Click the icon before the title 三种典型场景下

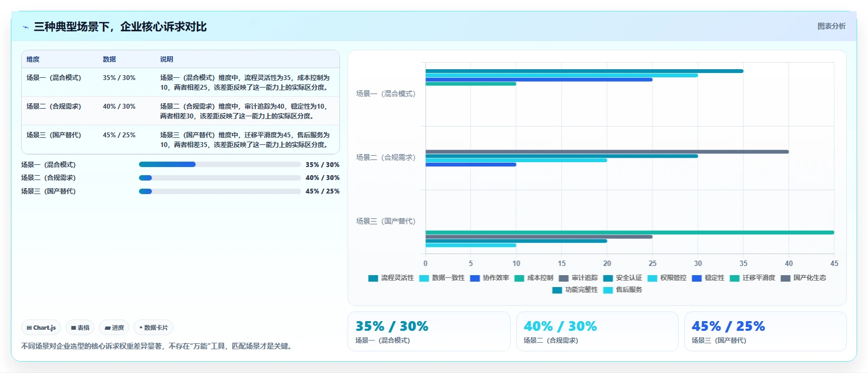tap(25, 27)
